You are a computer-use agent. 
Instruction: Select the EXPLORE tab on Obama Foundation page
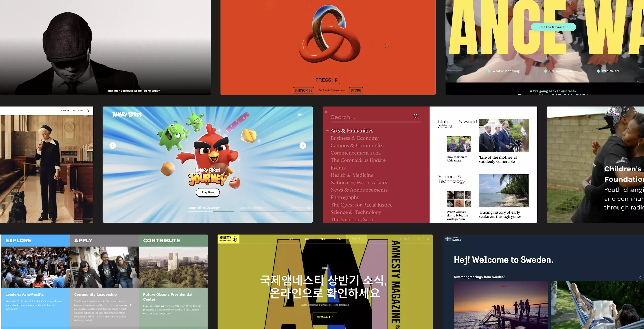(18, 240)
